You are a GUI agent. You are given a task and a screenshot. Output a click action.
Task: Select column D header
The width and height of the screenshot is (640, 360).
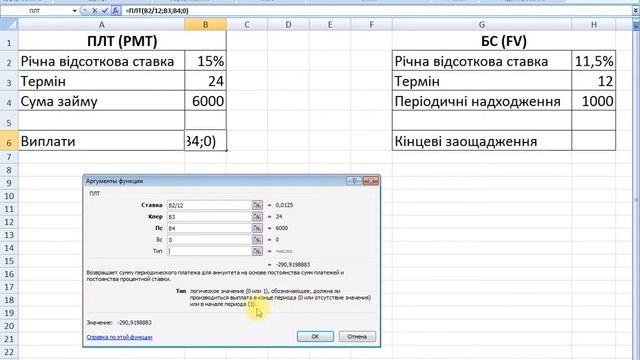click(x=289, y=24)
